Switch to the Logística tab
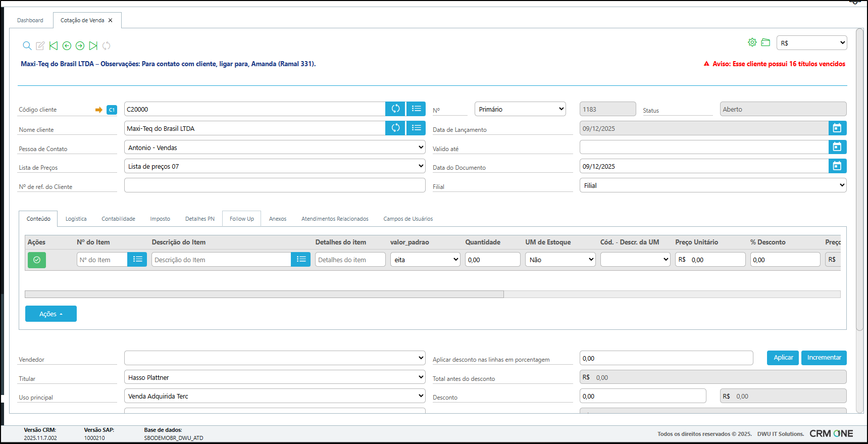This screenshot has height=444, width=868. pos(76,219)
